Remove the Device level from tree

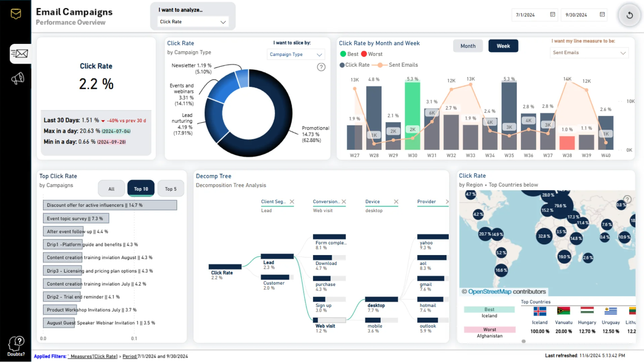tap(396, 201)
